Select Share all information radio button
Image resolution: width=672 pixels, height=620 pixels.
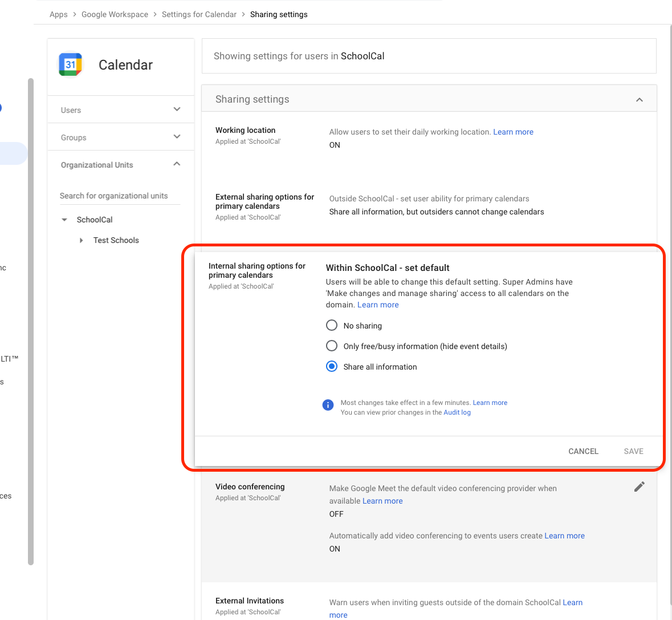tap(332, 366)
